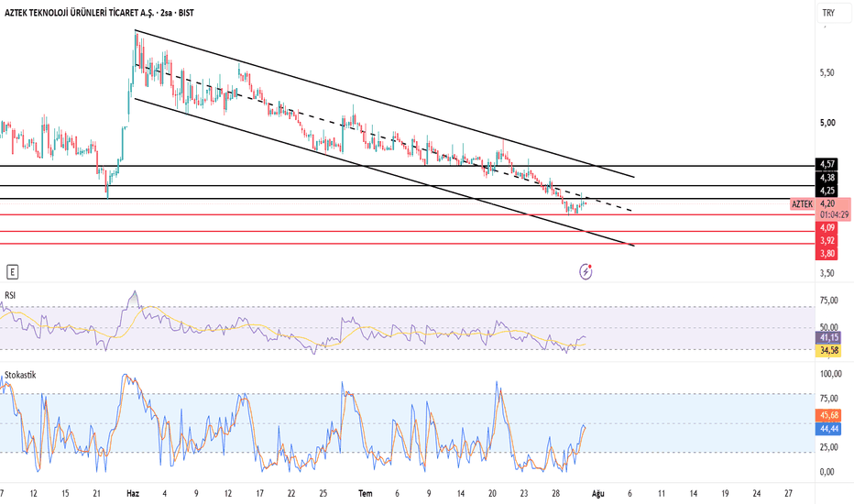Select the 4,38 price level label
The height and width of the screenshot is (504, 854).
827,177
